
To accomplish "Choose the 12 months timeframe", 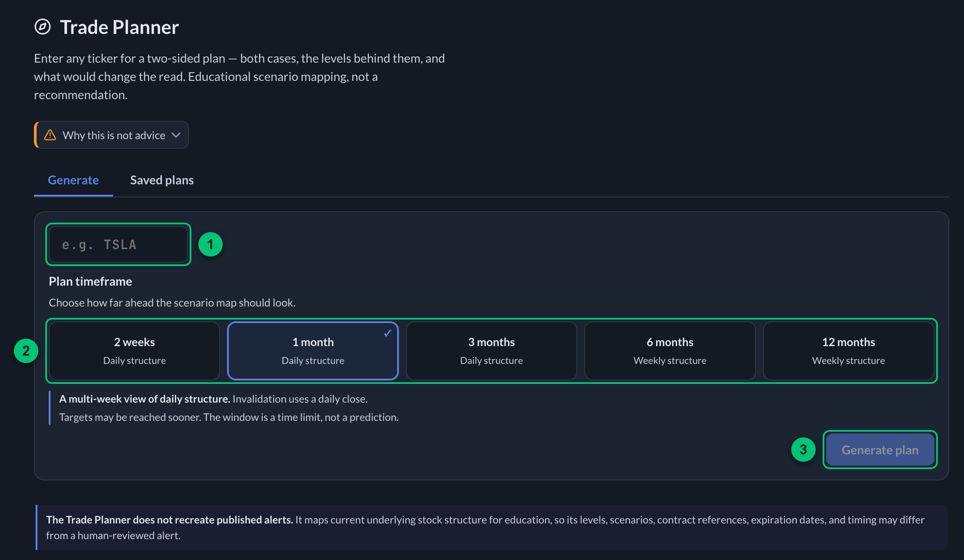I will pos(849,351).
